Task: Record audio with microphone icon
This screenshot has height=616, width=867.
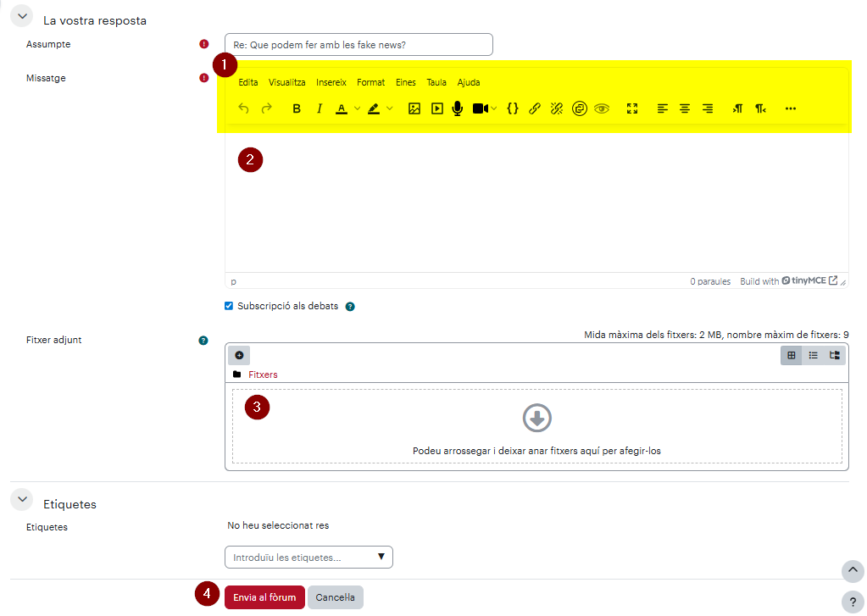Action: 458,108
